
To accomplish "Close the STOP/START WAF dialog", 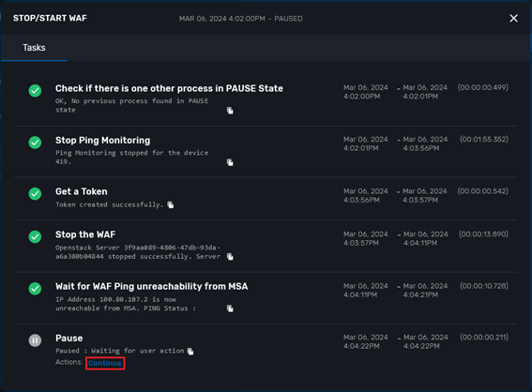I will [x=513, y=19].
